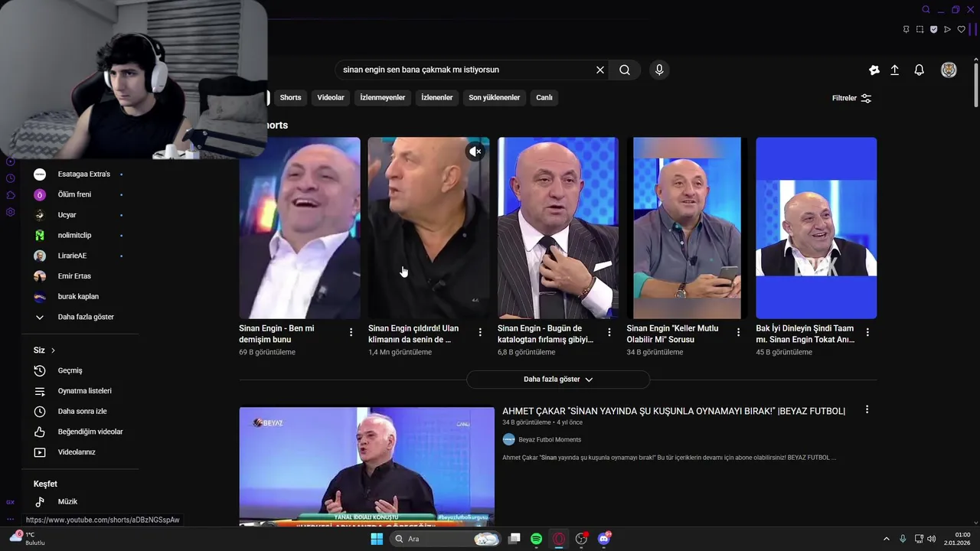Open the "Bak İyi Dinleyin" Short thumbnail
Image resolution: width=980 pixels, height=551 pixels.
click(816, 228)
